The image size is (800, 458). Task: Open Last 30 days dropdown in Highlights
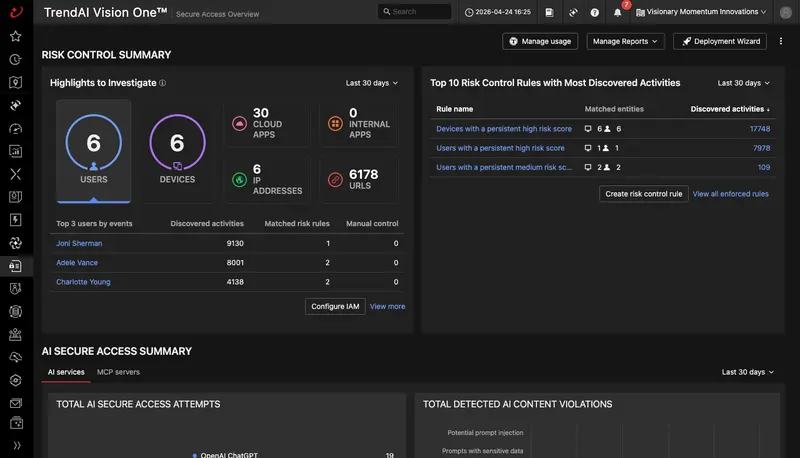click(371, 83)
